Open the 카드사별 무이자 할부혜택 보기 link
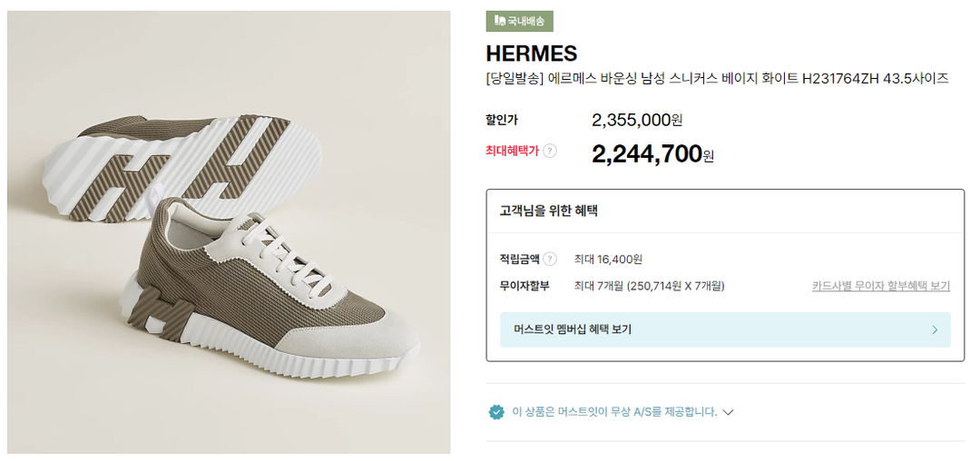Screen dimensions: 980x461 click(x=880, y=286)
